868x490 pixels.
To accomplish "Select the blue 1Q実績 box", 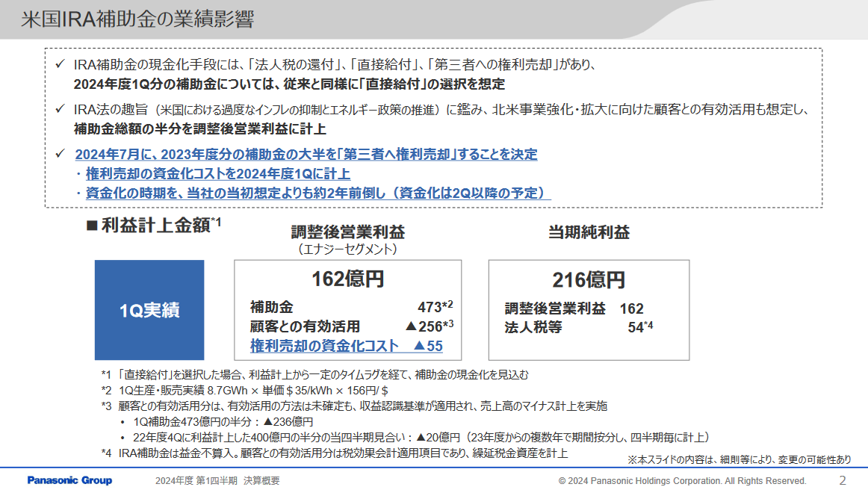I will tap(149, 309).
